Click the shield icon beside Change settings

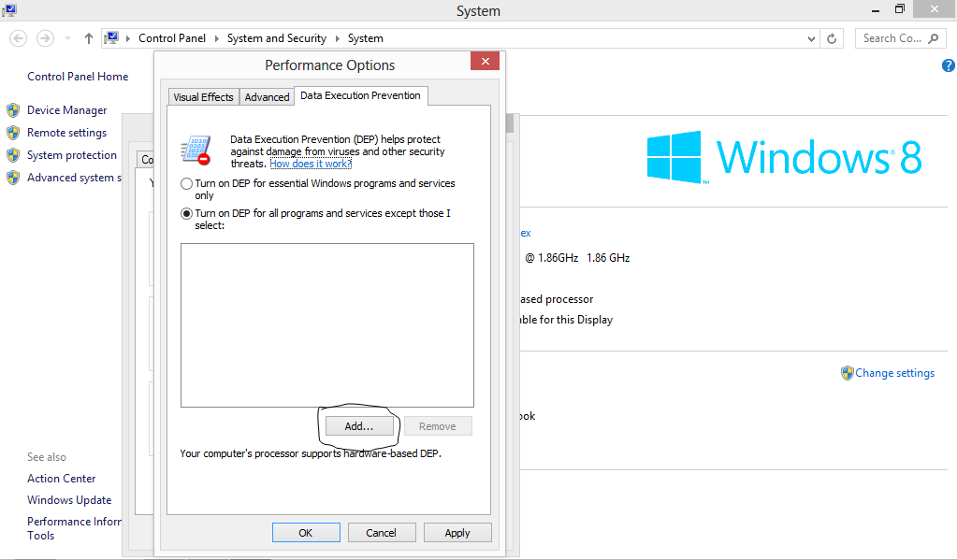click(848, 373)
